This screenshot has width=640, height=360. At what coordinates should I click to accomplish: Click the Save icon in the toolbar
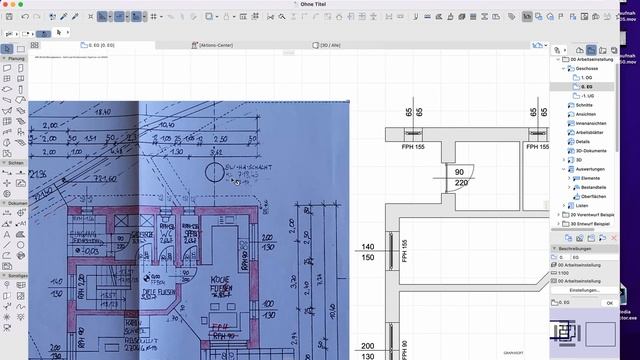tap(9, 17)
